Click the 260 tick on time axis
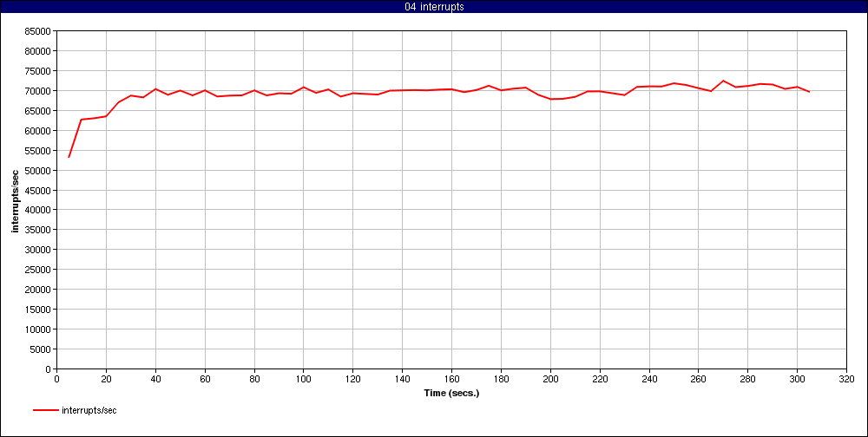Image resolution: width=868 pixels, height=437 pixels. point(698,379)
